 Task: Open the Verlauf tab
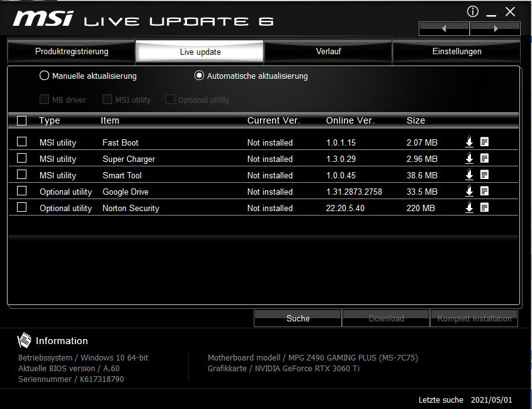(x=328, y=51)
